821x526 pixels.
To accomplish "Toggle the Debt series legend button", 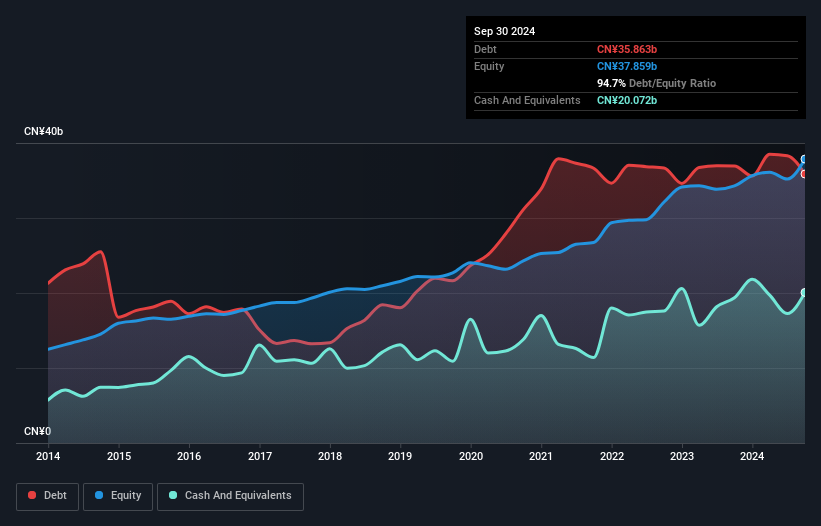I will (48, 496).
